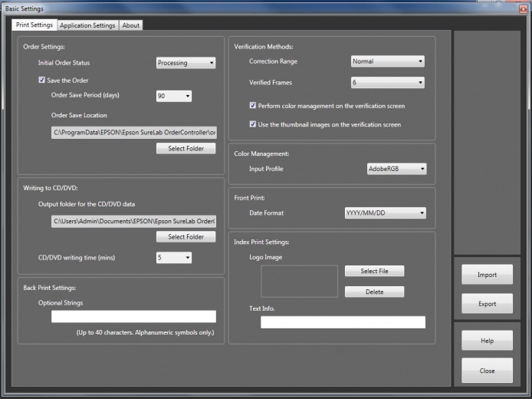Click the Close button in side panel
Image resolution: width=532 pixels, height=399 pixels.
[487, 371]
